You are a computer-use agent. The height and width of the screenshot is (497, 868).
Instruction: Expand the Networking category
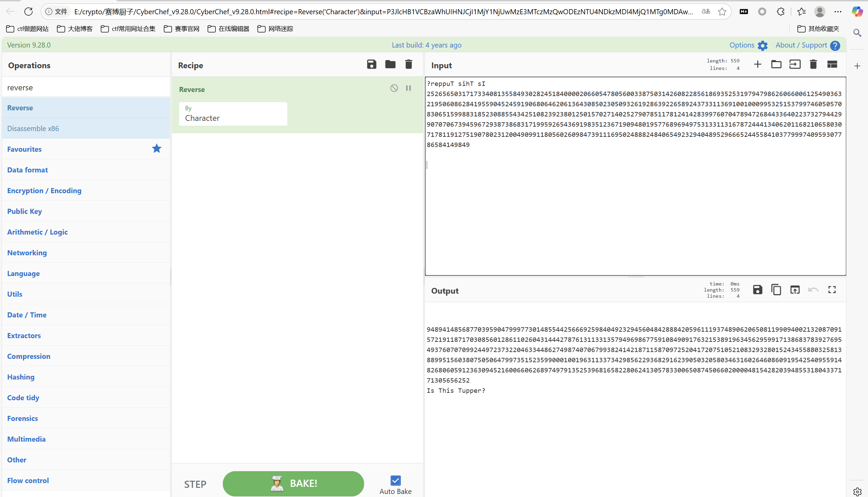pyautogui.click(x=86, y=253)
